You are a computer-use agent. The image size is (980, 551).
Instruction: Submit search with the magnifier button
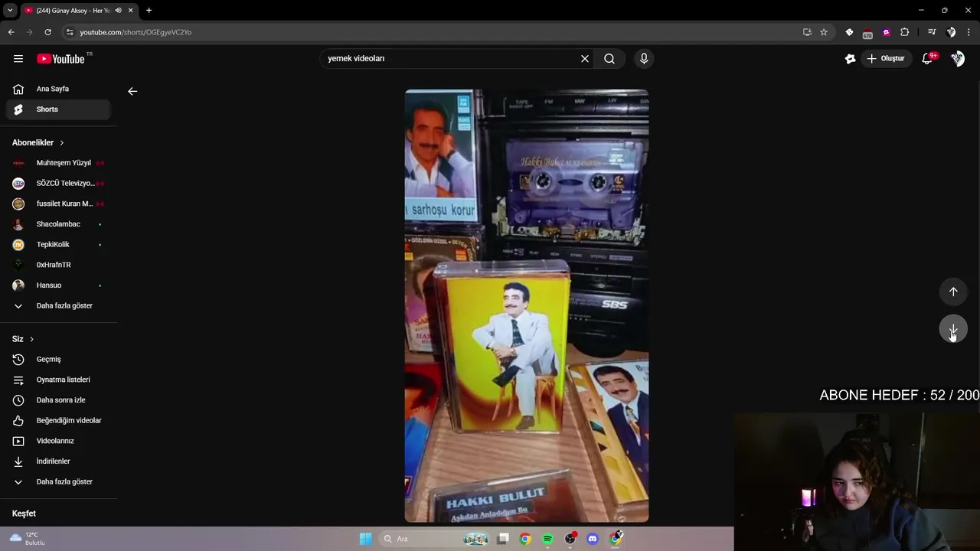point(609,59)
